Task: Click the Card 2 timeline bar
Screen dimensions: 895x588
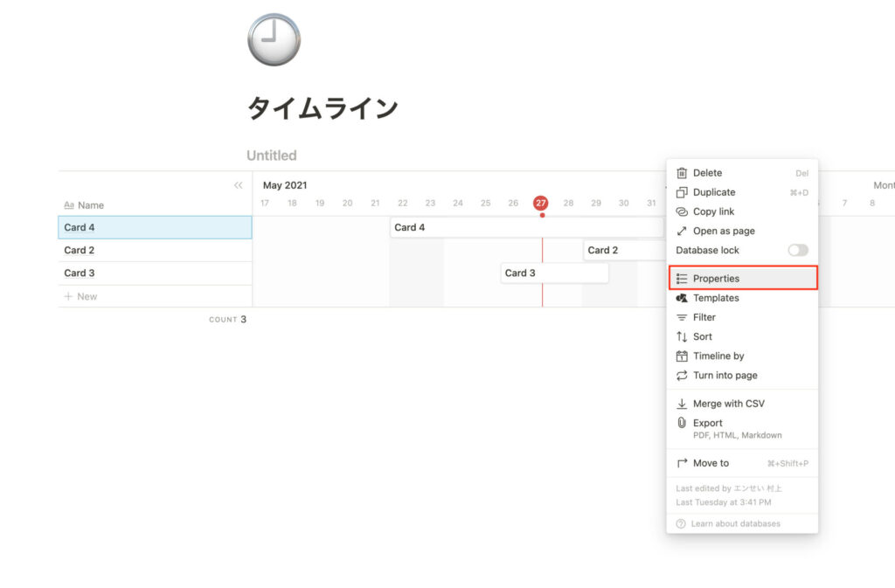Action: (625, 251)
